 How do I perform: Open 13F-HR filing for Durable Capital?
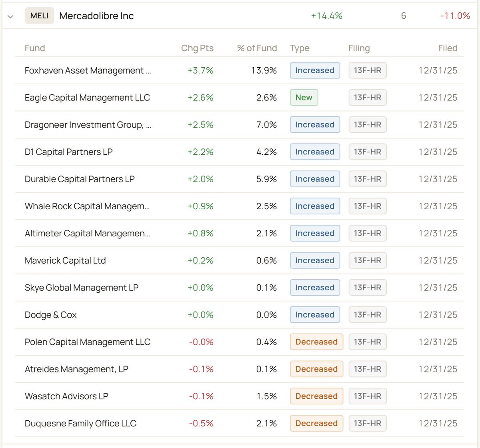pyautogui.click(x=368, y=179)
